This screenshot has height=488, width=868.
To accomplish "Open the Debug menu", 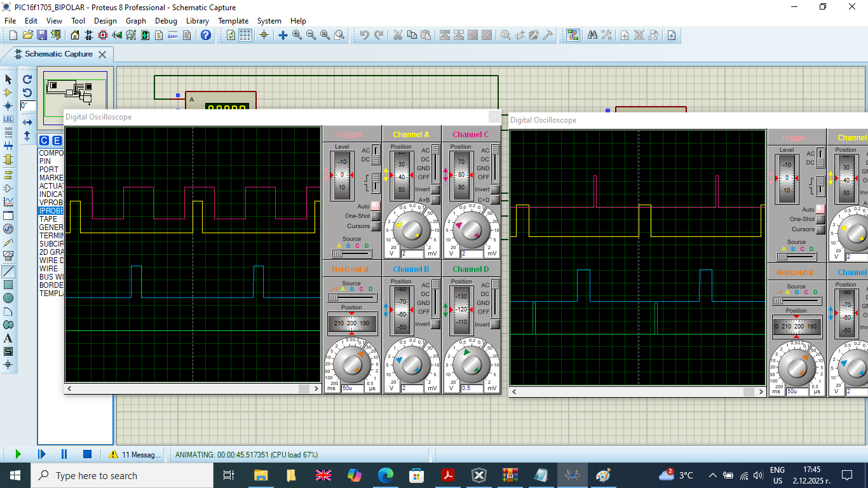I will tap(166, 20).
